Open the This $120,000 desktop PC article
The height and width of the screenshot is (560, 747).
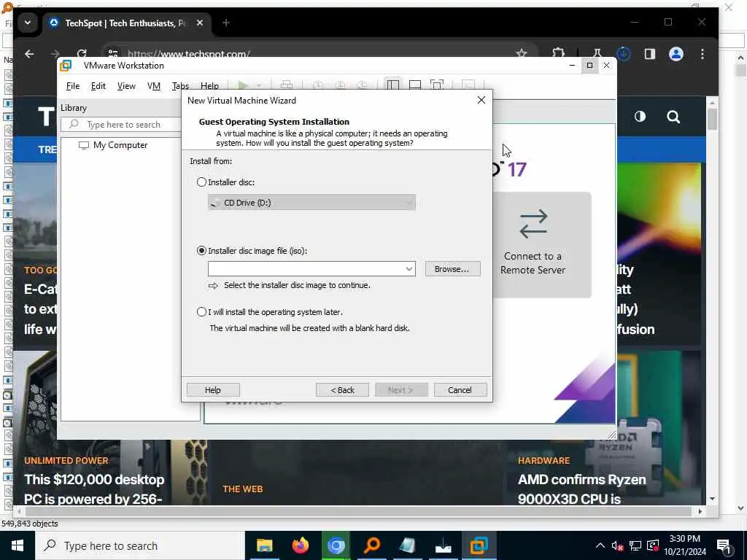point(94,489)
